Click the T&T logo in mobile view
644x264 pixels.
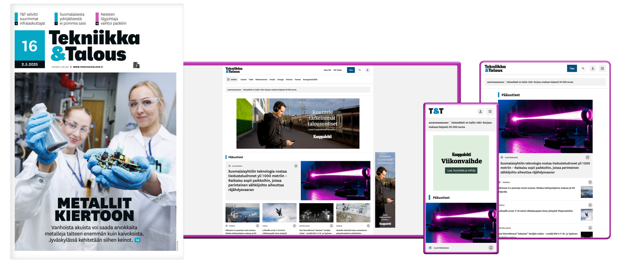click(x=436, y=111)
